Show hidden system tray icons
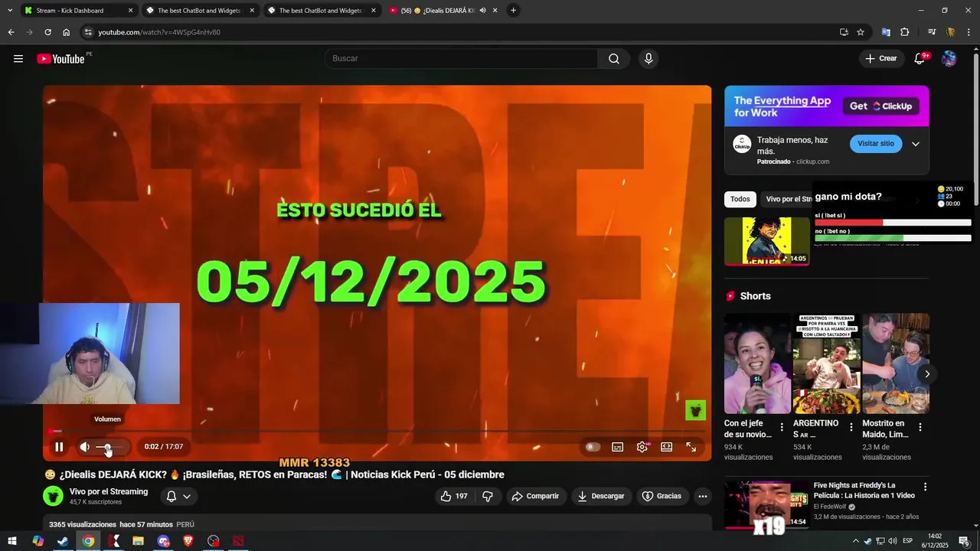This screenshot has width=980, height=551. pyautogui.click(x=856, y=541)
